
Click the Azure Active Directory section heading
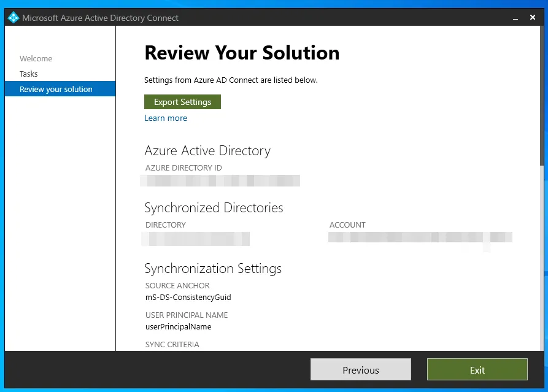[x=207, y=150]
